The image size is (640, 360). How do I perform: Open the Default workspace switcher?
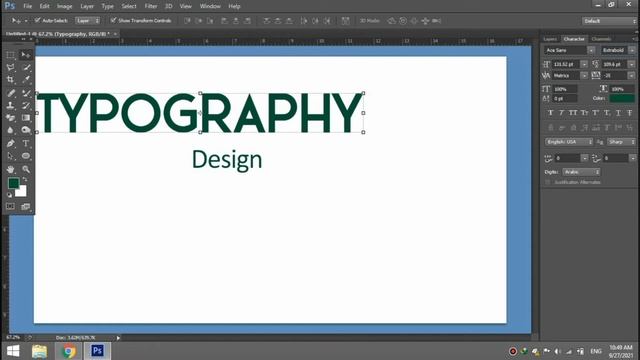click(609, 21)
